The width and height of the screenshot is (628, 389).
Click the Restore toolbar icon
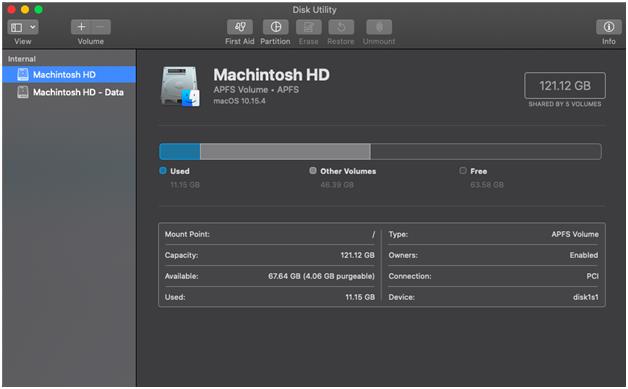tap(341, 27)
